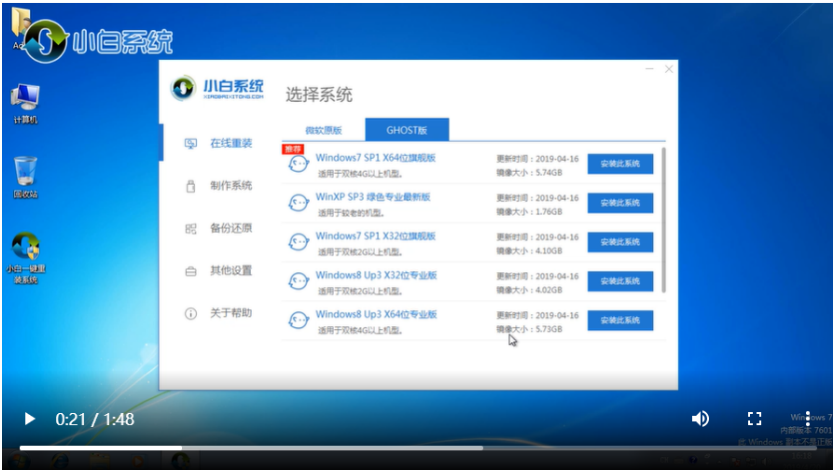Open the 计算机 desktop icon
This screenshot has height=470, width=836.
pyautogui.click(x=25, y=98)
